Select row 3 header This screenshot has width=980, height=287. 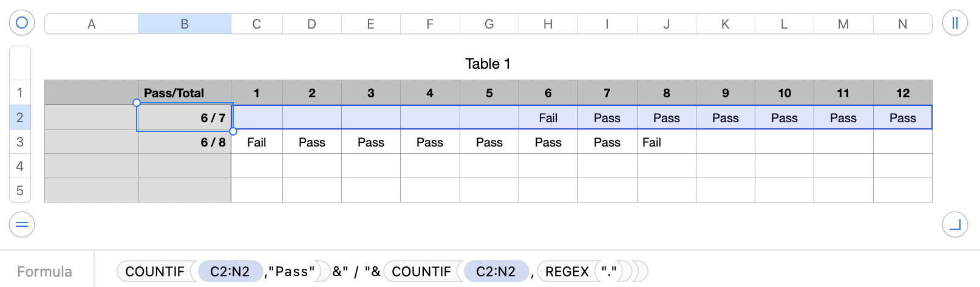pos(20,142)
